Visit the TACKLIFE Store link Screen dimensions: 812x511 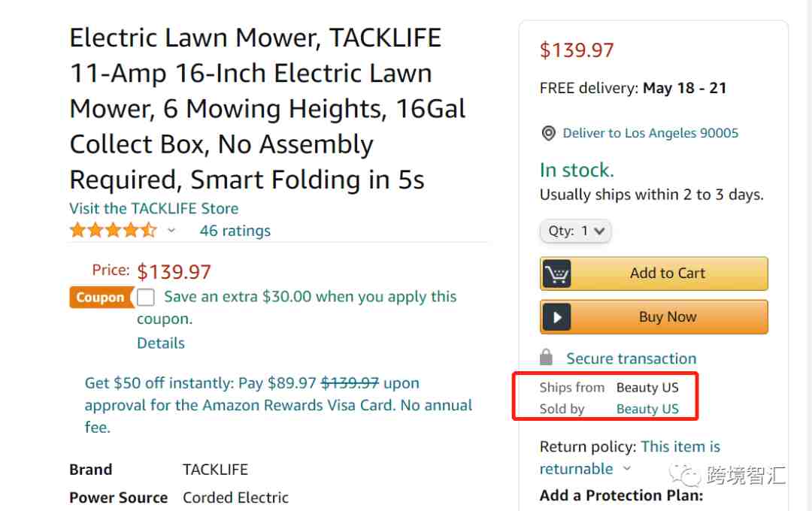154,209
